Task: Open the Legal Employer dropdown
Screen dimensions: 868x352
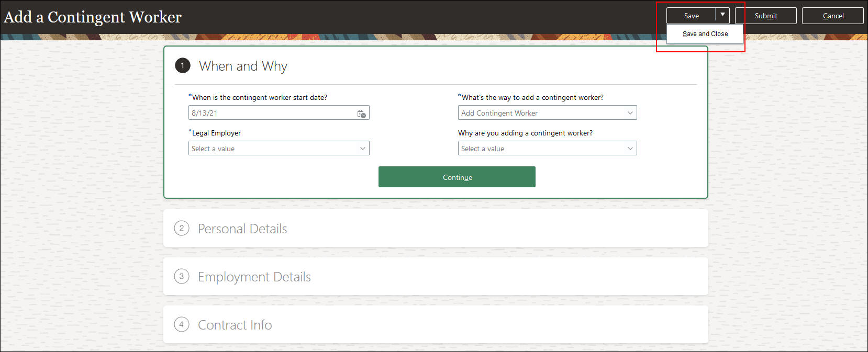Action: tap(279, 149)
